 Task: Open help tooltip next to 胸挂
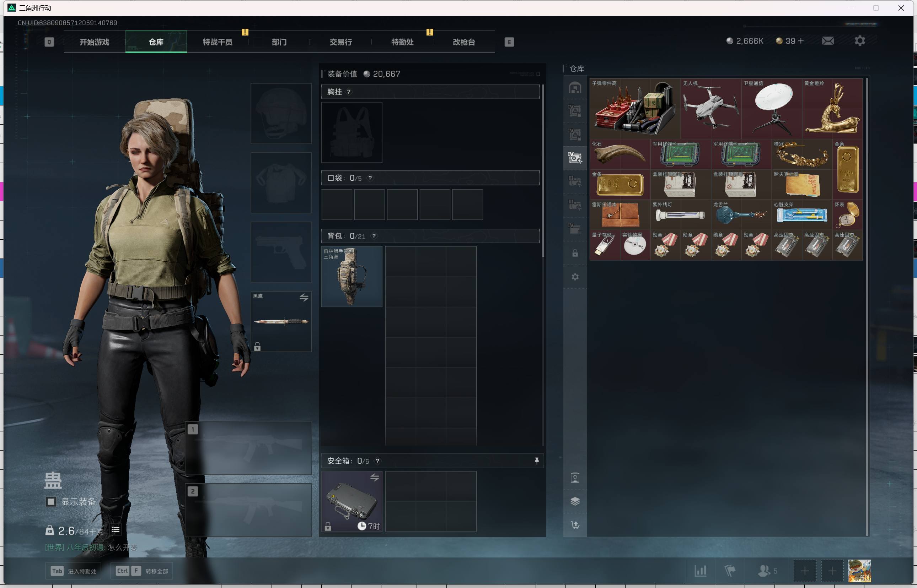point(348,92)
